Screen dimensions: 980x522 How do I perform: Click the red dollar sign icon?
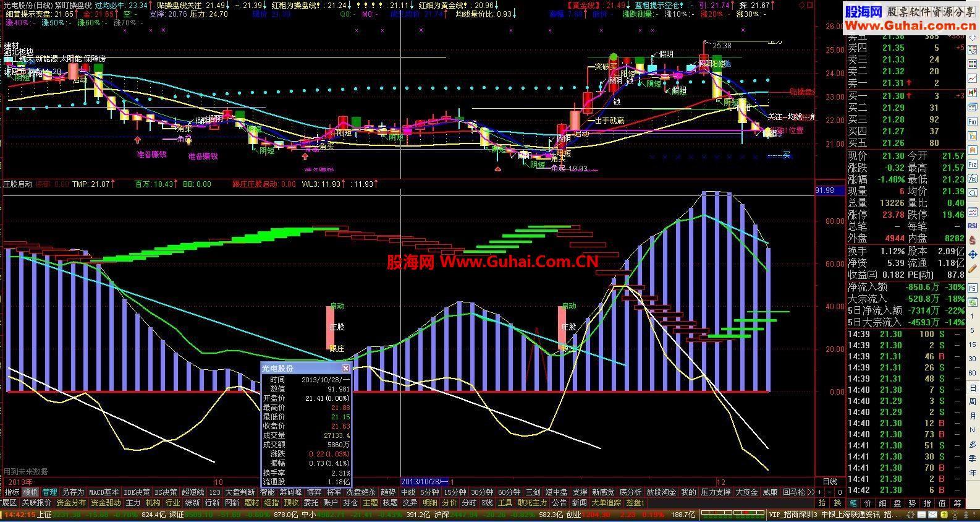973,239
